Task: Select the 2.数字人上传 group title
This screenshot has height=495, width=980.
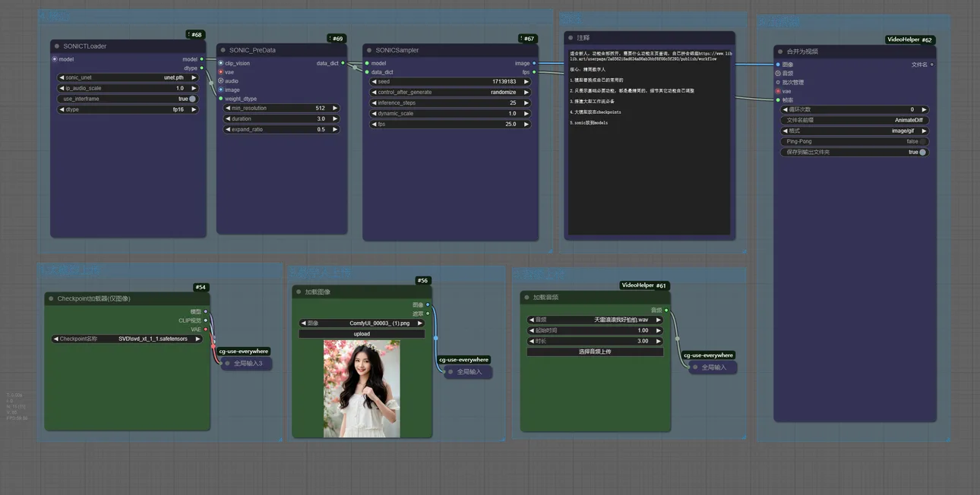Action: 320,273
